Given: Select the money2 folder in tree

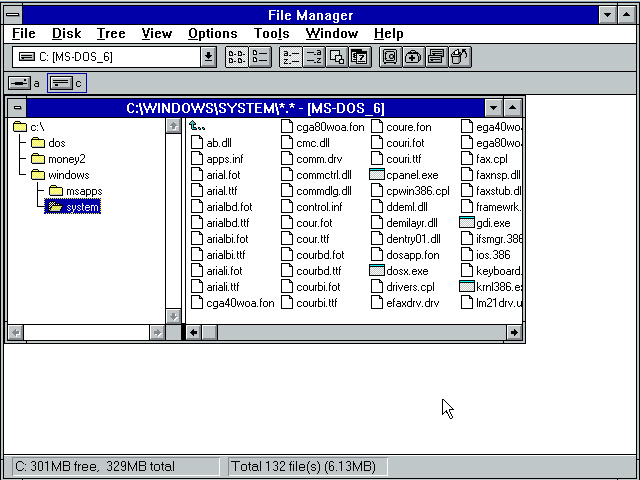Looking at the screenshot, I should click(x=58, y=159).
